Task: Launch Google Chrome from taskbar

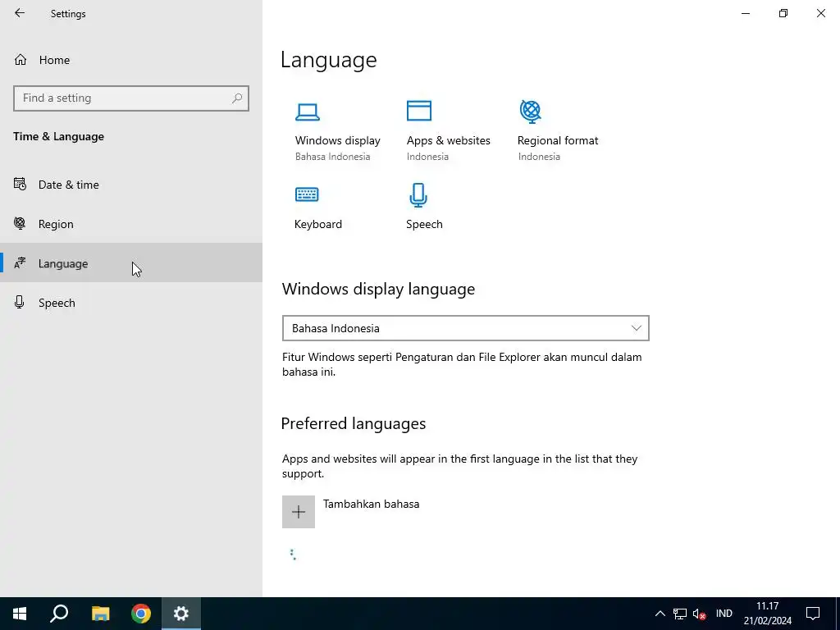Action: 141,614
